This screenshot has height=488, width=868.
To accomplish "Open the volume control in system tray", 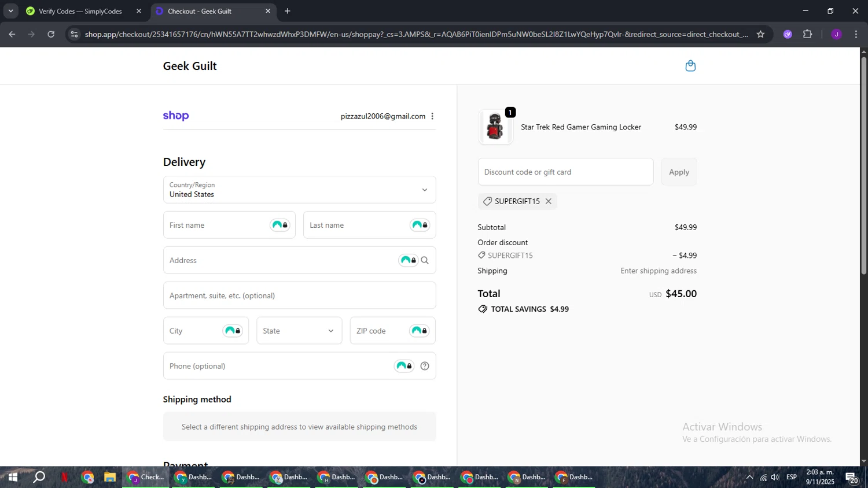I will tap(775, 477).
